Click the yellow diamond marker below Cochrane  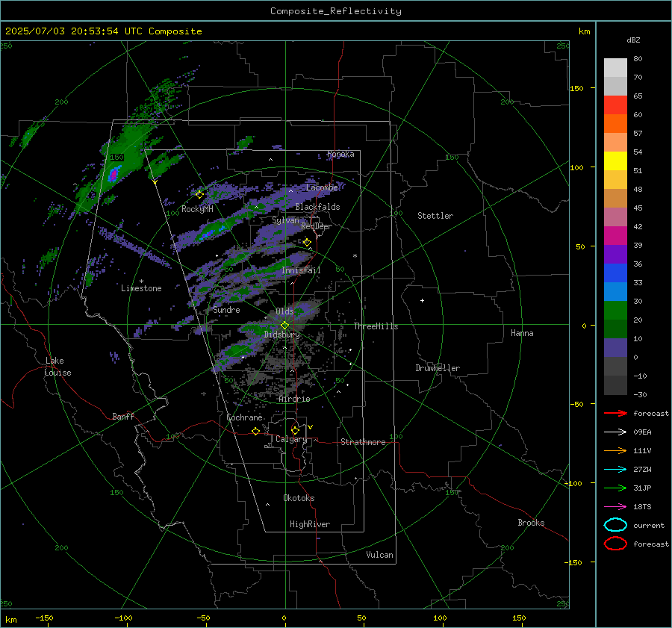pyautogui.click(x=255, y=431)
